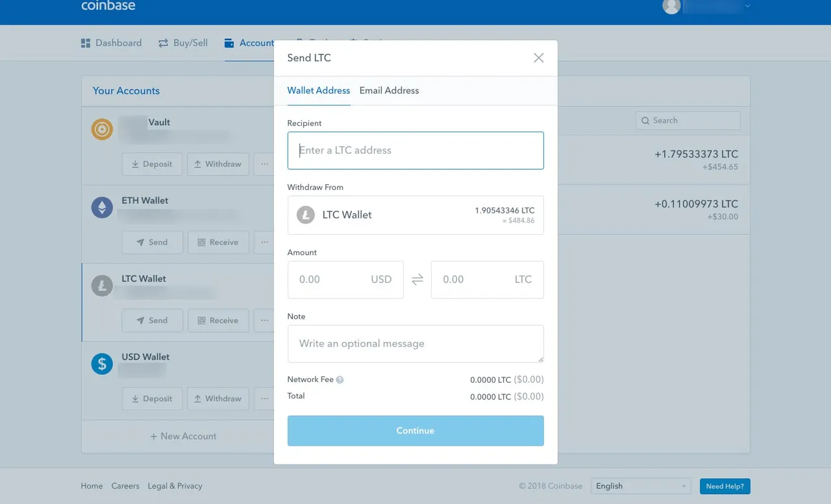Click the Vault Deposit button
The image size is (831, 504).
(x=152, y=164)
